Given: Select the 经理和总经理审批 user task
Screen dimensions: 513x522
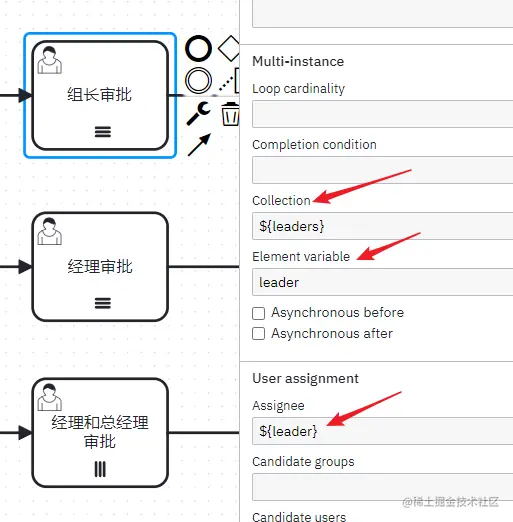Looking at the screenshot, I should [x=100, y=433].
